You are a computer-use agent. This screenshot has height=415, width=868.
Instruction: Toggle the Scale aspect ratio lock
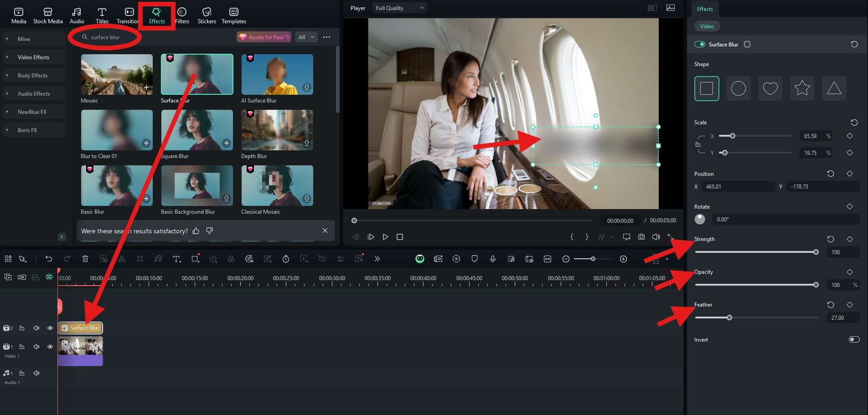pos(697,145)
